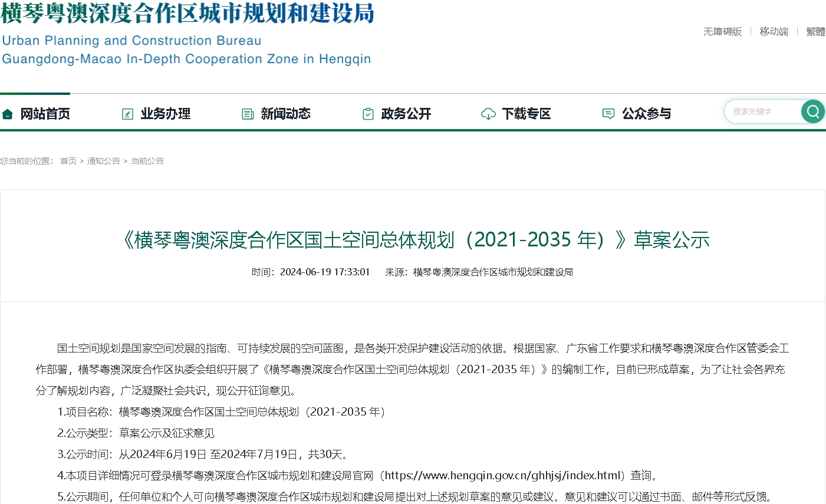
Task: Click the timestamp 2024-06-19 17:33:01
Action: tap(325, 272)
